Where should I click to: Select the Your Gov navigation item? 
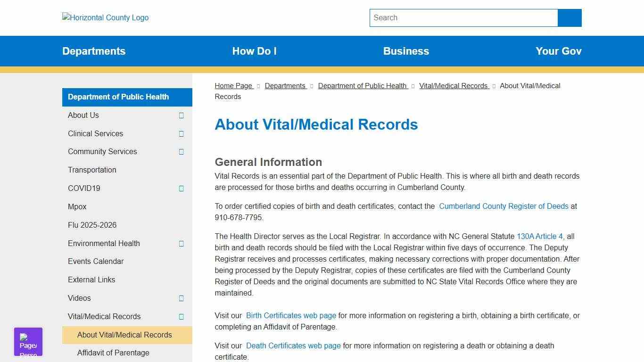coord(558,51)
